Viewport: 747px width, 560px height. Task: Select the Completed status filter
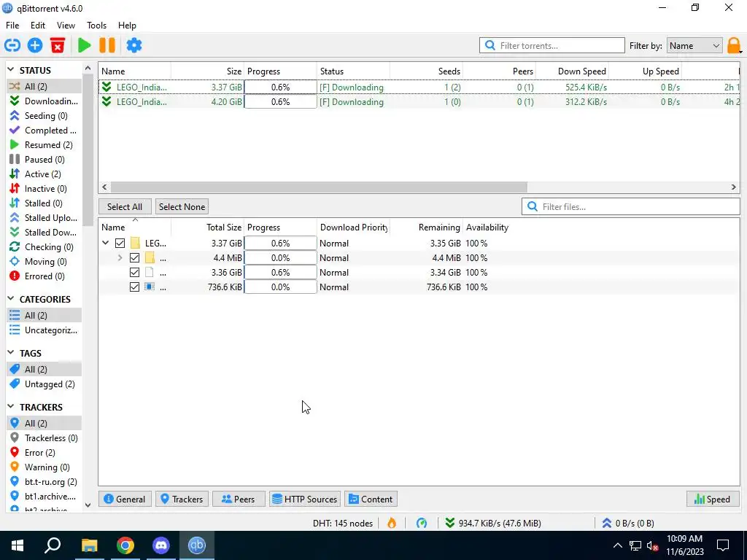(43, 131)
